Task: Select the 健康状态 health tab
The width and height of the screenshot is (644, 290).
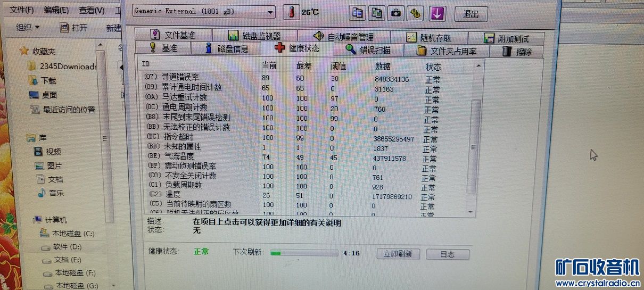Action: point(297,48)
